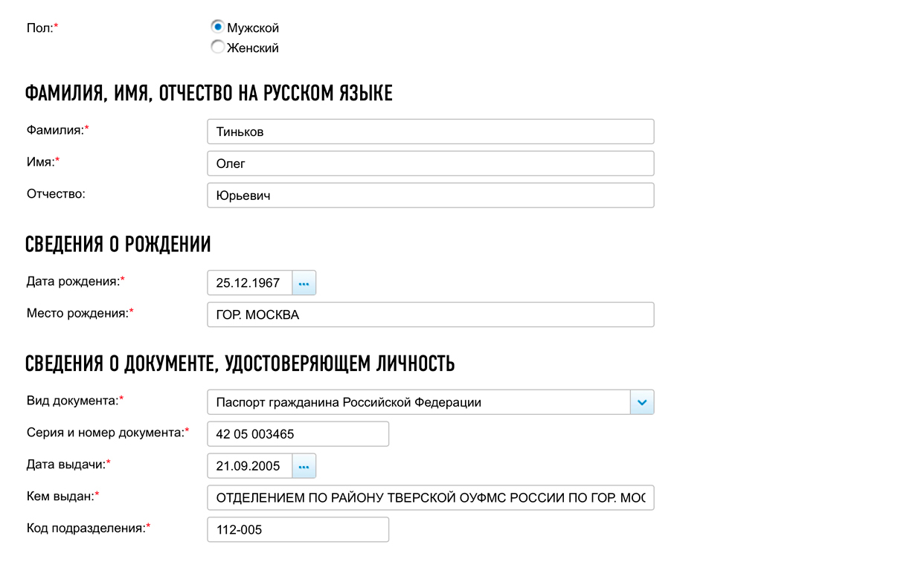The width and height of the screenshot is (924, 562).
Task: Focus the Место рождения input field
Action: 430,314
